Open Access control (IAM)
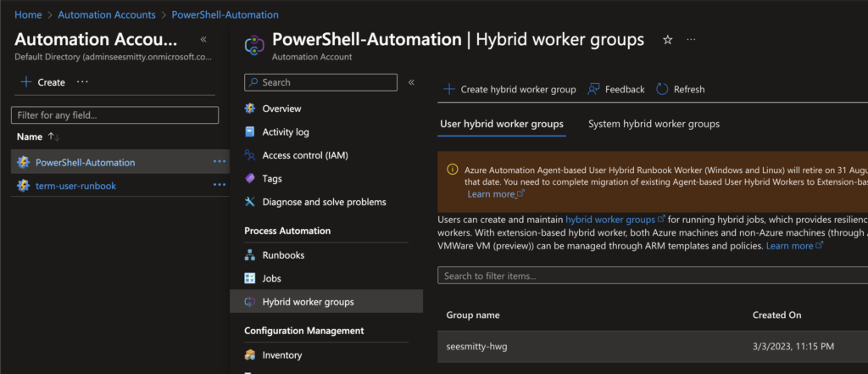Viewport: 868px width, 374px height. (305, 155)
